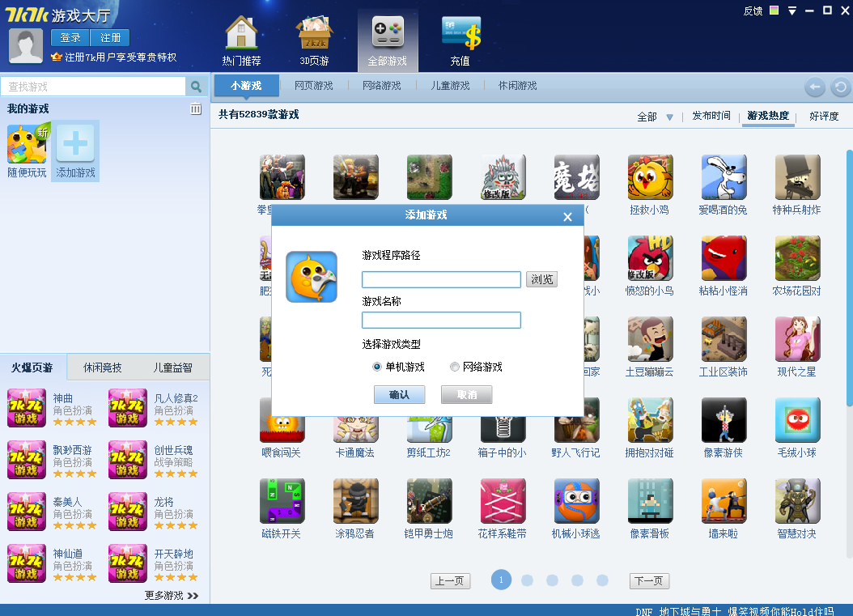Click the back arrow navigation icon
This screenshot has width=853, height=616.
[814, 87]
